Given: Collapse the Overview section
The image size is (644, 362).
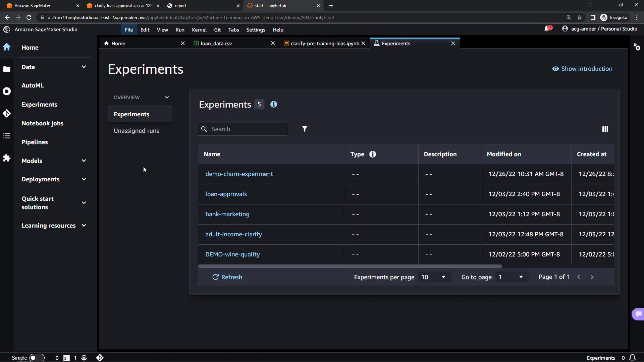Looking at the screenshot, I should click(167, 98).
